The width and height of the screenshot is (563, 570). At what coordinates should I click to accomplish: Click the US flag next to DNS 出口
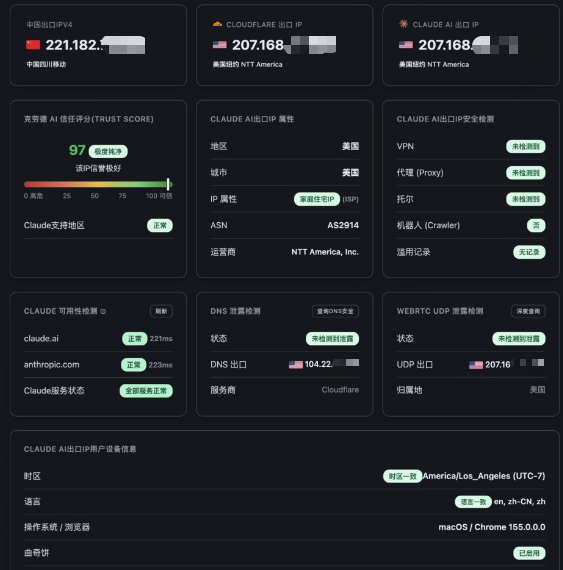pyautogui.click(x=296, y=364)
